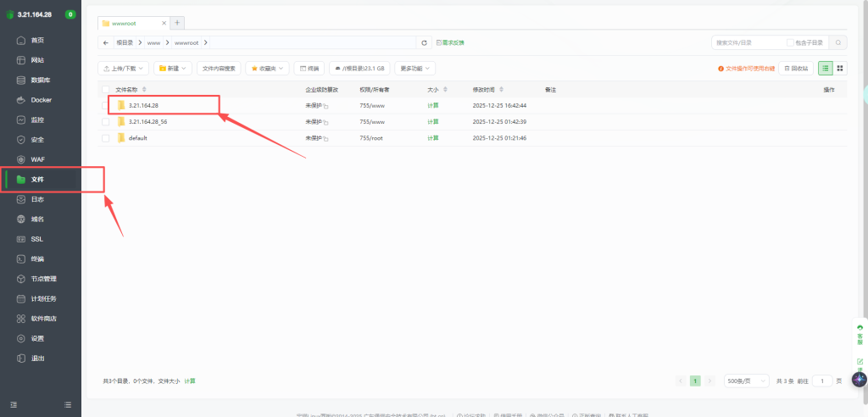Open Docker in the sidebar
Viewport: 868px width, 417px height.
41,100
